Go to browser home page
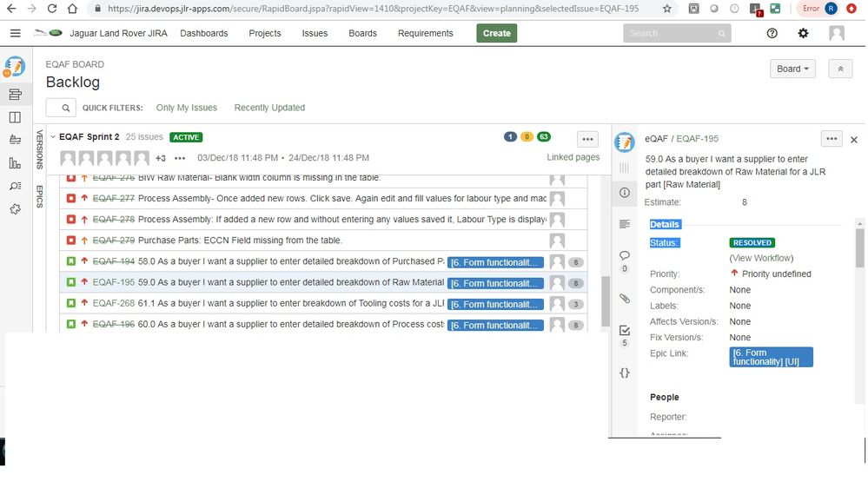 tap(72, 9)
